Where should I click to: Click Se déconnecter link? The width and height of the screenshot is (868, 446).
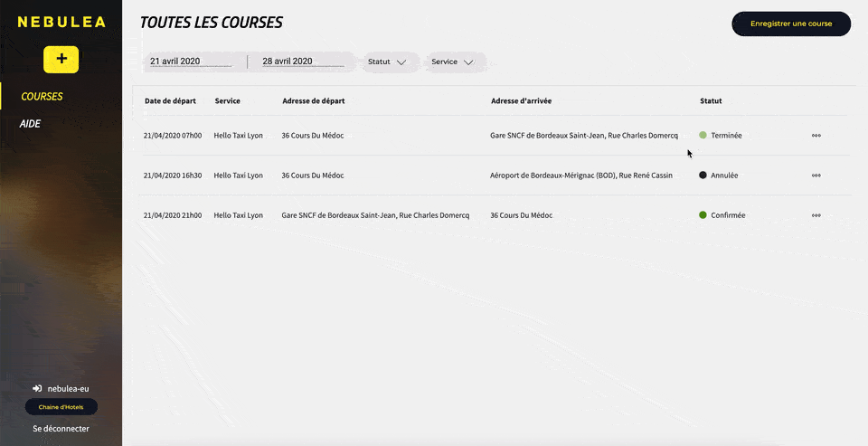61,428
